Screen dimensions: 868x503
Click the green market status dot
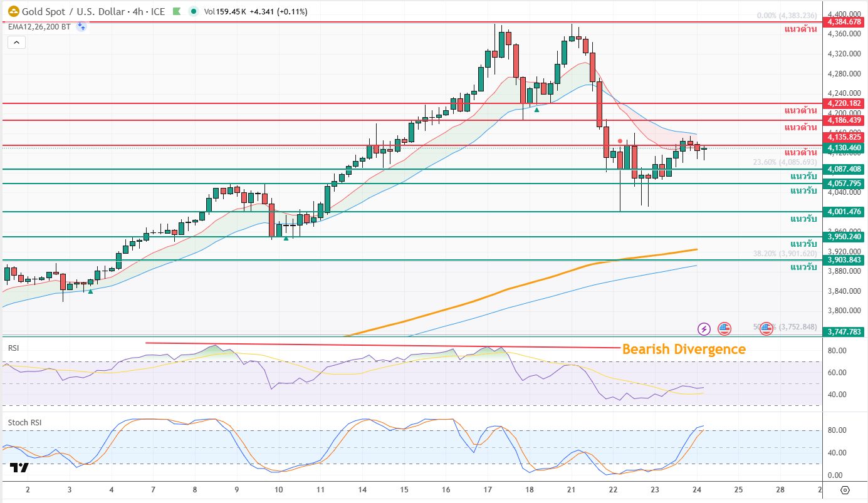pyautogui.click(x=194, y=11)
